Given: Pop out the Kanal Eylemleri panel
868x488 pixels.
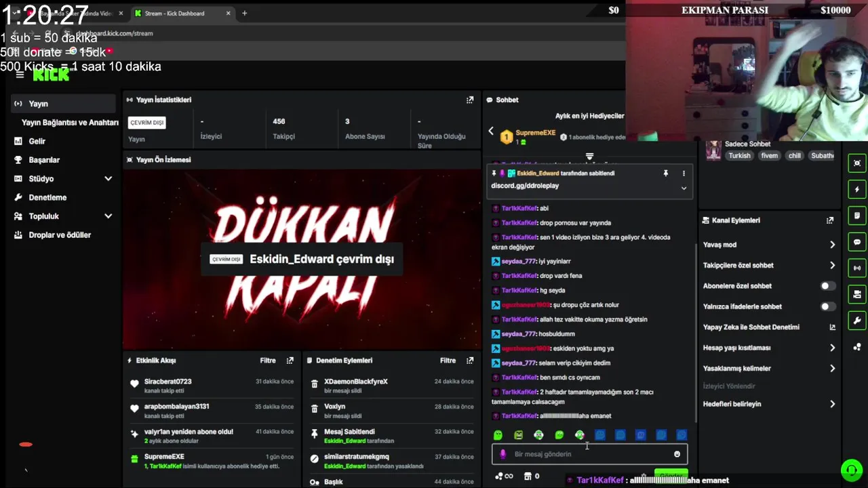Looking at the screenshot, I should [x=830, y=220].
